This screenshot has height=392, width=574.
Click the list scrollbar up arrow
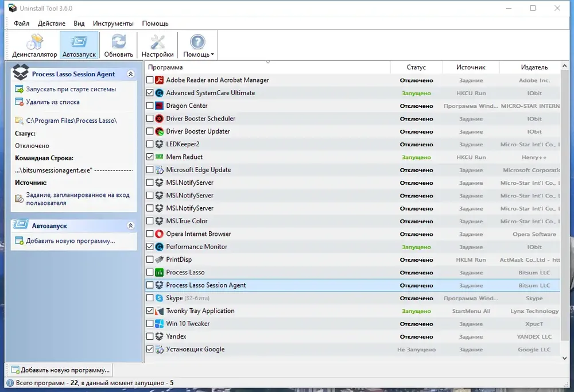[564, 66]
